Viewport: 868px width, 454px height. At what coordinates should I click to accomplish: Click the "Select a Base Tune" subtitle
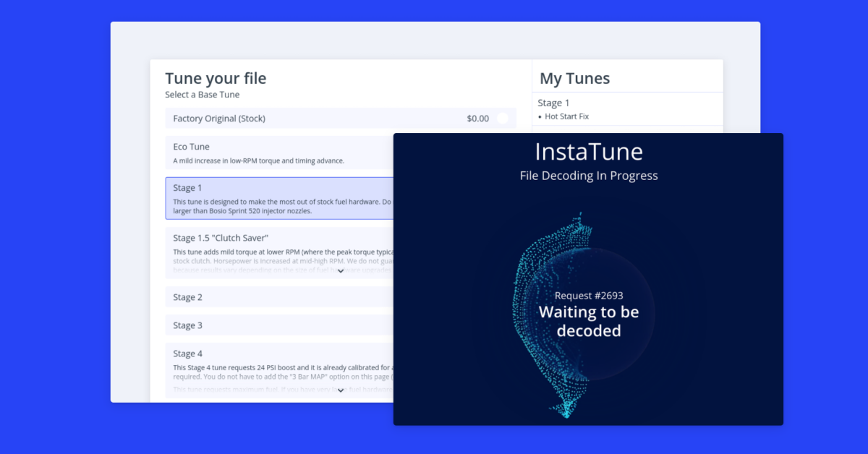point(202,95)
